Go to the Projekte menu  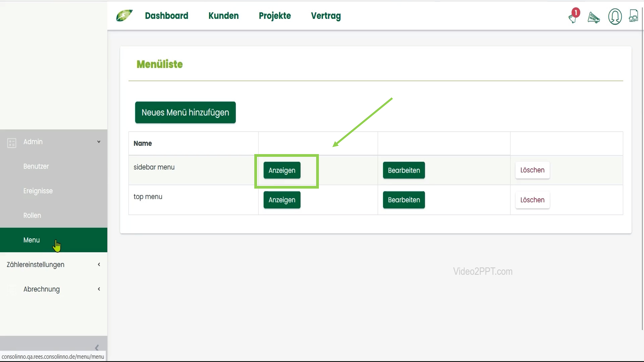point(275,16)
